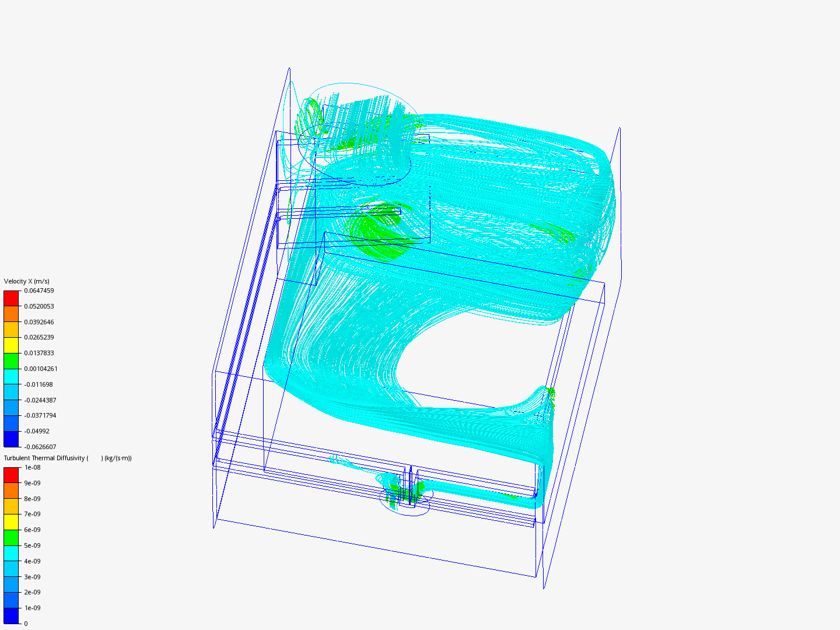Click the Diffusivity value 8e-09
Viewport: 840px width, 630px height.
[32, 499]
